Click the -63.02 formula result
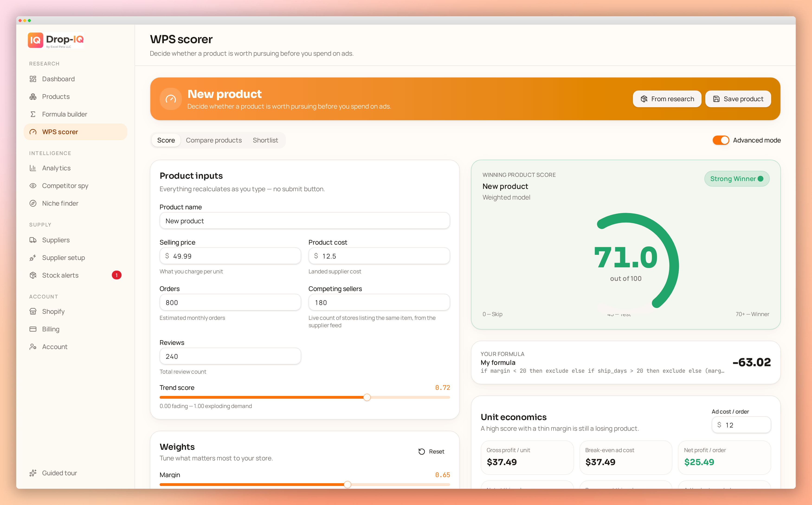 (752, 362)
